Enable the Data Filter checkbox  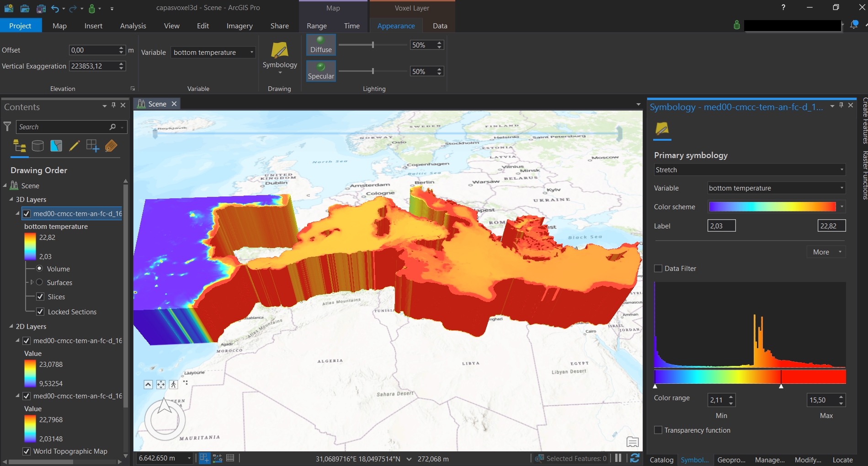click(x=658, y=269)
